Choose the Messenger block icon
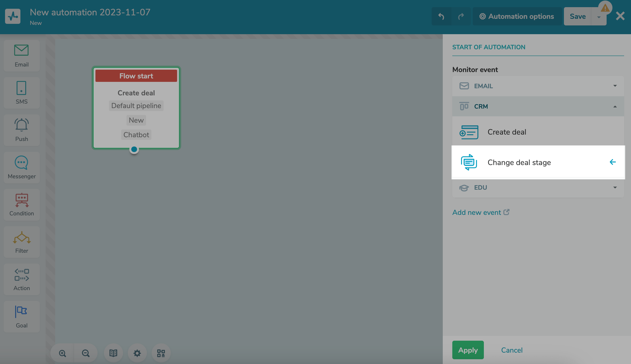Viewport: 631px width, 364px height. [21, 167]
